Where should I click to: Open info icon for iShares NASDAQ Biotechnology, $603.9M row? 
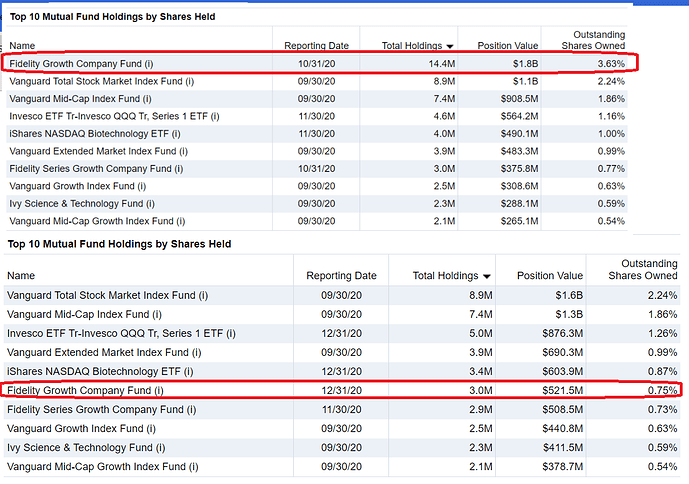tap(189, 372)
